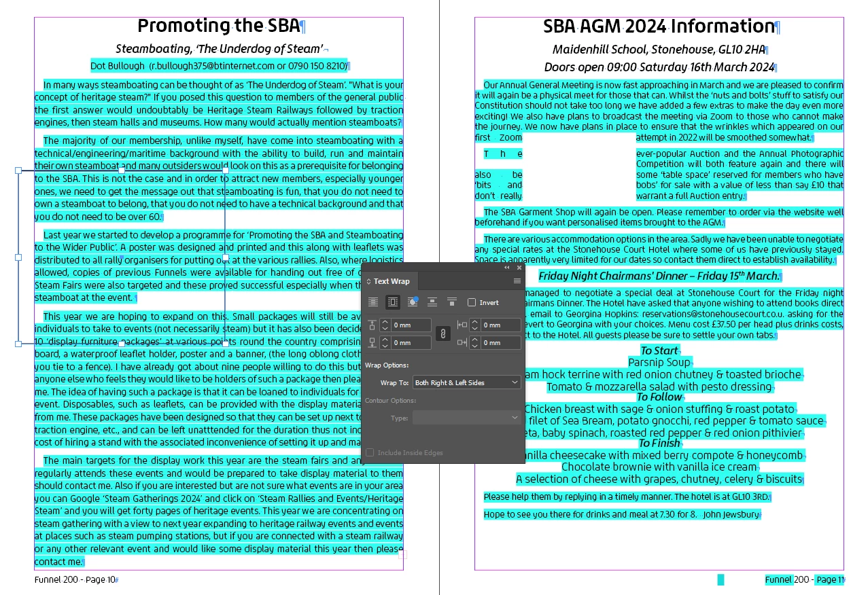Click the Left Offset value field
This screenshot has height=595, width=868.
tap(500, 325)
